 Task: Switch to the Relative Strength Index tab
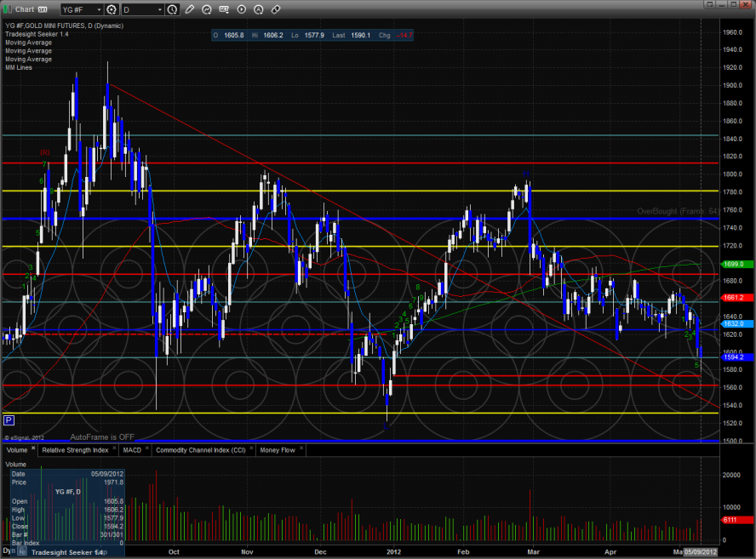click(75, 449)
